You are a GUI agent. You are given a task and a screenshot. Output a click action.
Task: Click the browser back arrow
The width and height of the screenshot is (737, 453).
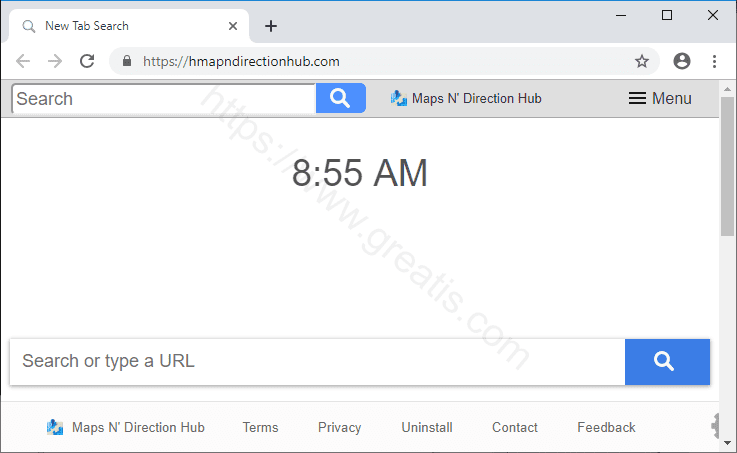pos(23,61)
